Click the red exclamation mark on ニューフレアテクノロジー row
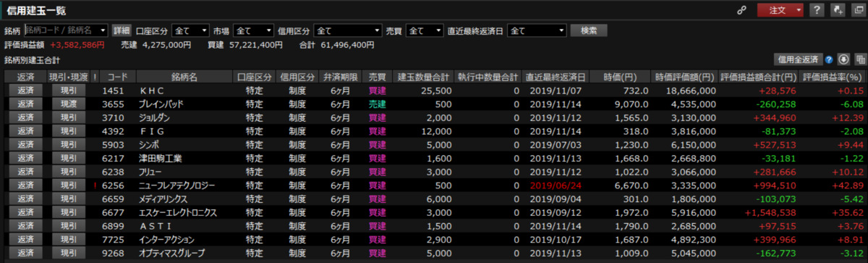Screen dimensions: 868x263 pyautogui.click(x=95, y=185)
